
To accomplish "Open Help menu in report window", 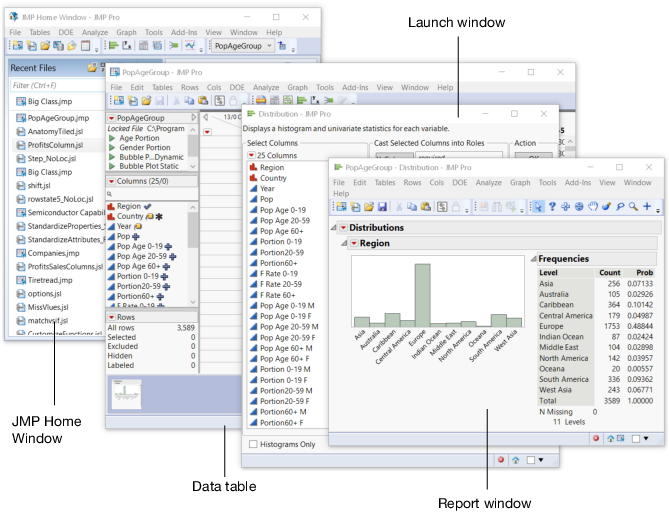I will click(341, 194).
